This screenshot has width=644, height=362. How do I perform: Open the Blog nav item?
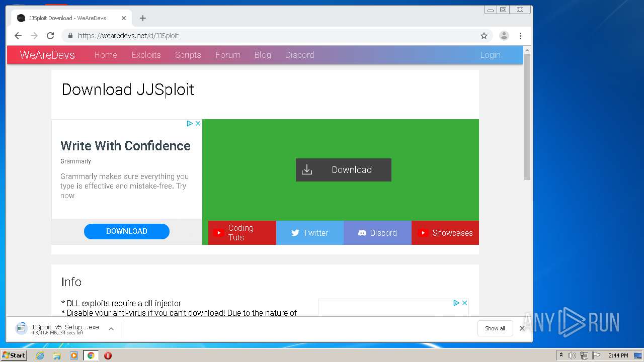pyautogui.click(x=263, y=55)
